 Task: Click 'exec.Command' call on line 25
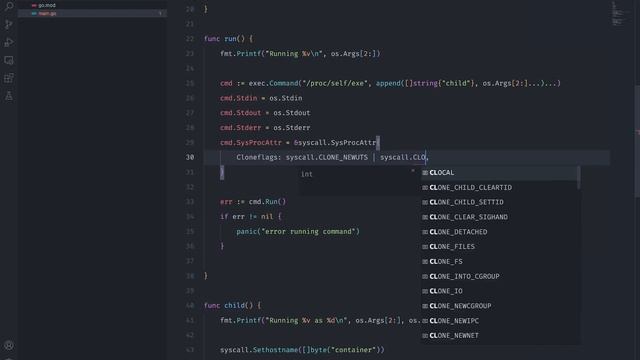tap(273, 83)
